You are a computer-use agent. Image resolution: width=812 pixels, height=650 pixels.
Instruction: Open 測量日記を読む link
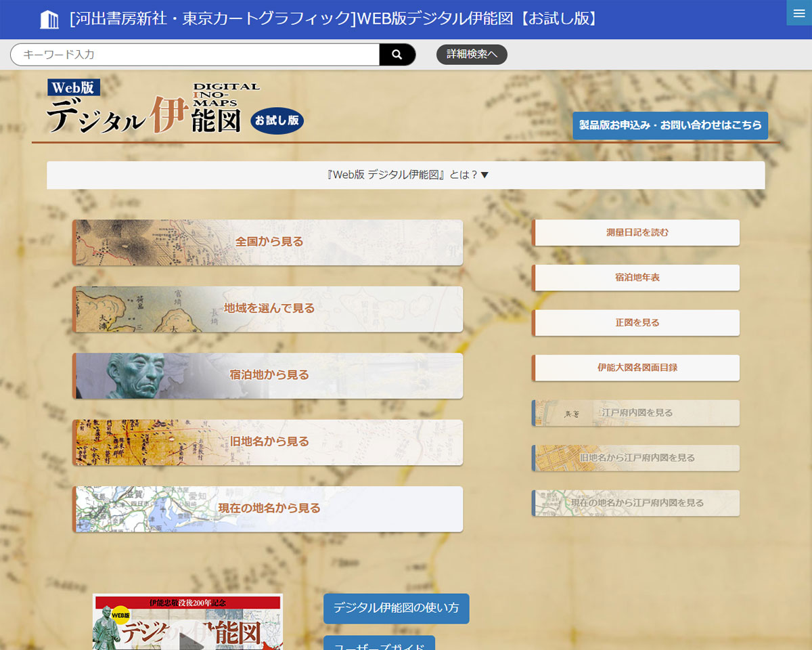(x=636, y=232)
